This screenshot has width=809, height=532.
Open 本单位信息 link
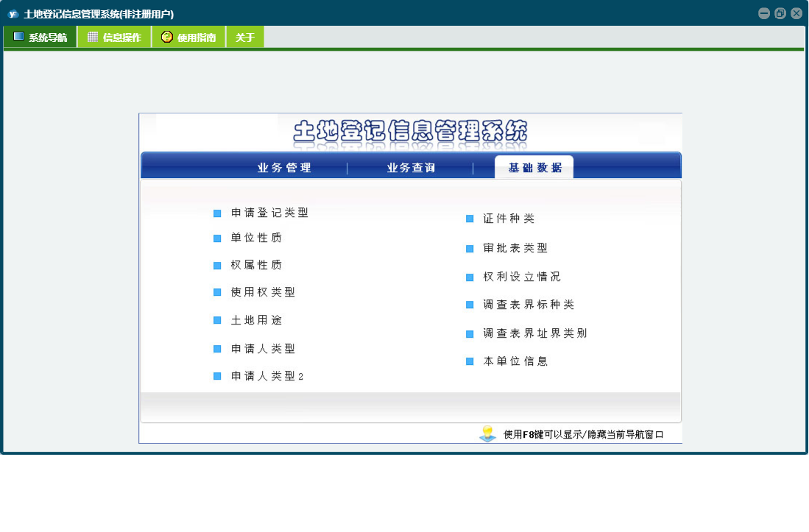pyautogui.click(x=515, y=361)
